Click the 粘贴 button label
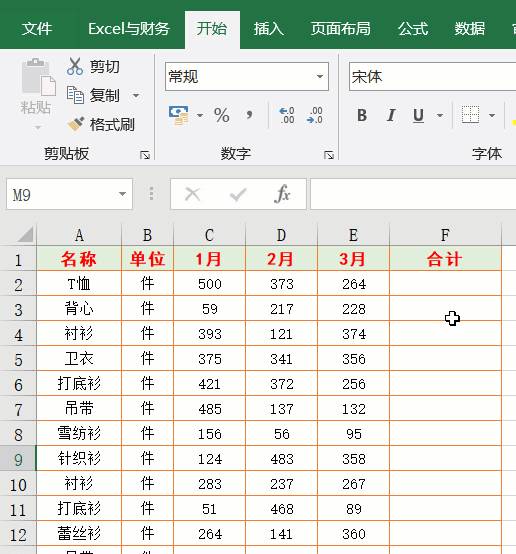516x554 pixels. coord(35,107)
